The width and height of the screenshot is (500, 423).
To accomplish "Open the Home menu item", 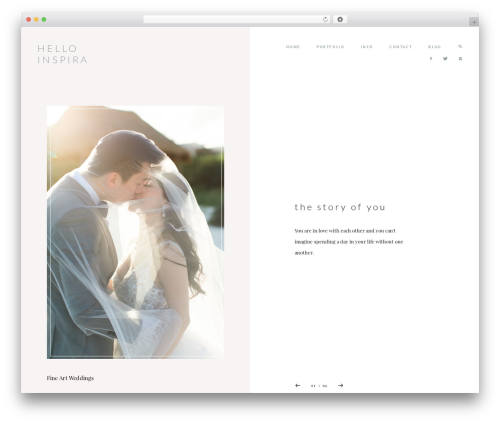I will [x=293, y=47].
